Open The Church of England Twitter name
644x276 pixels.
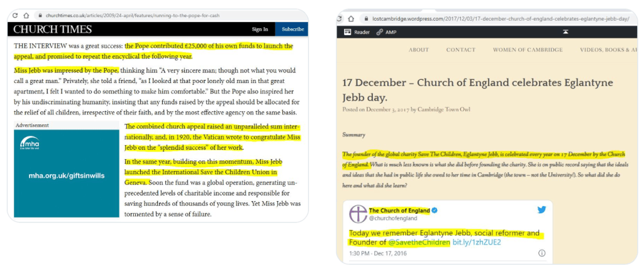tap(399, 211)
